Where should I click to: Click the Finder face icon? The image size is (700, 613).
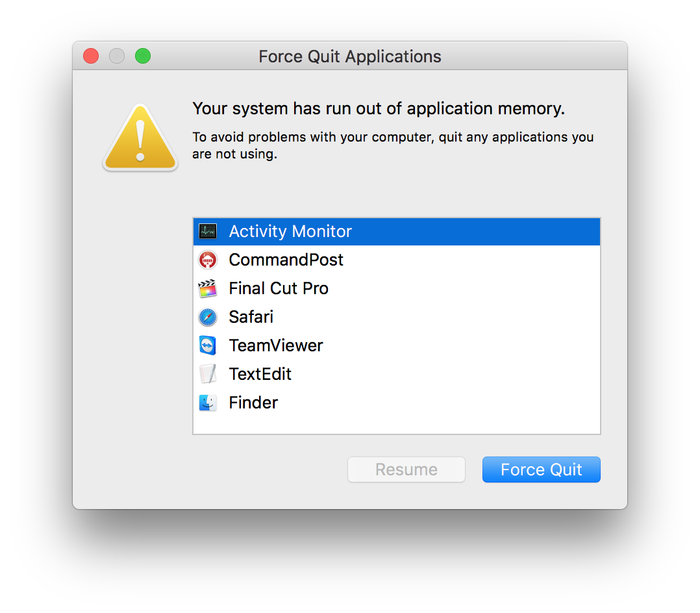pos(208,403)
